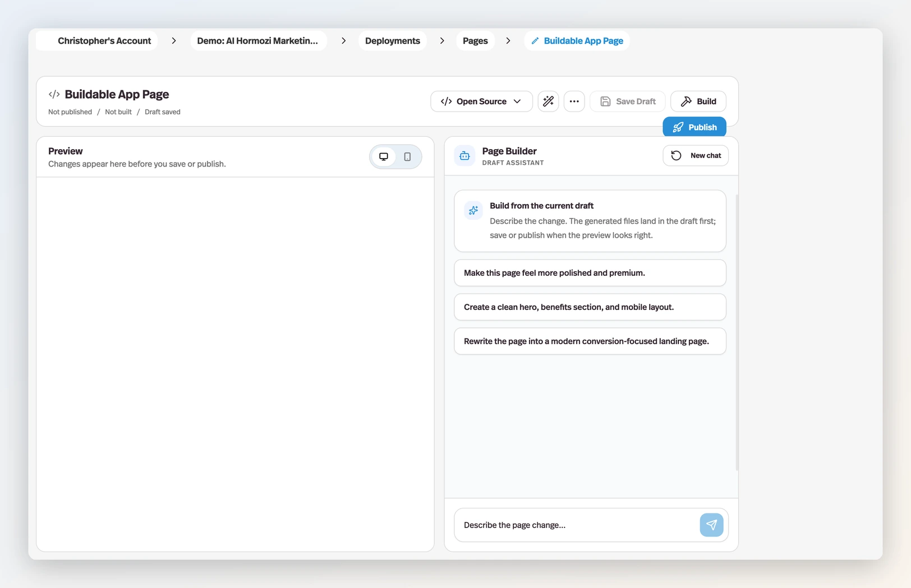The image size is (911, 588).
Task: Select the Buildable App Page breadcrumb
Action: (577, 41)
